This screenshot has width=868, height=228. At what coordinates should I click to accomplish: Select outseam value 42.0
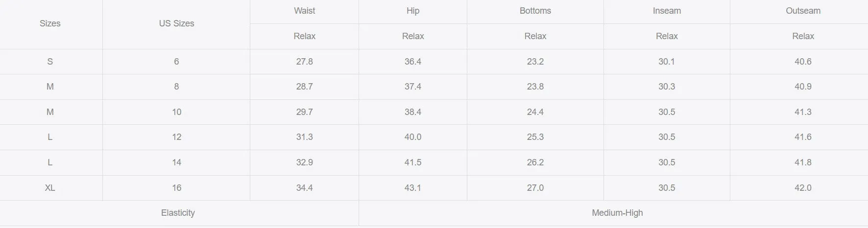tap(803, 188)
